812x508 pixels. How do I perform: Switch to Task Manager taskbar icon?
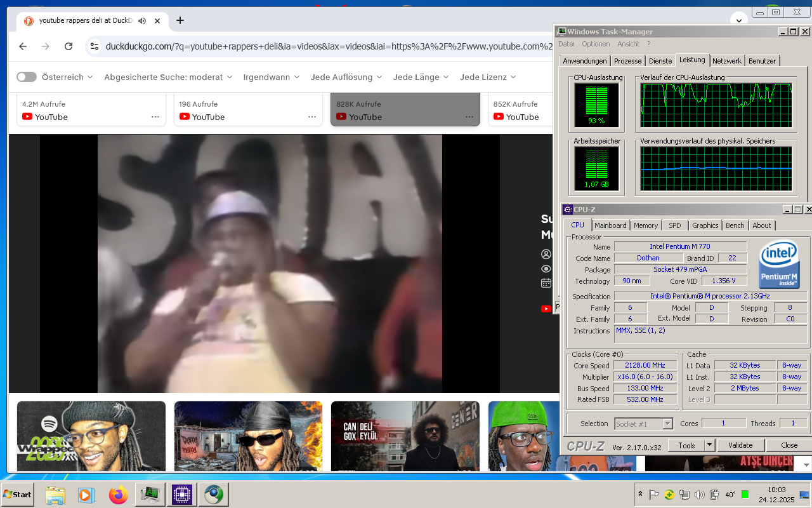coord(150,495)
